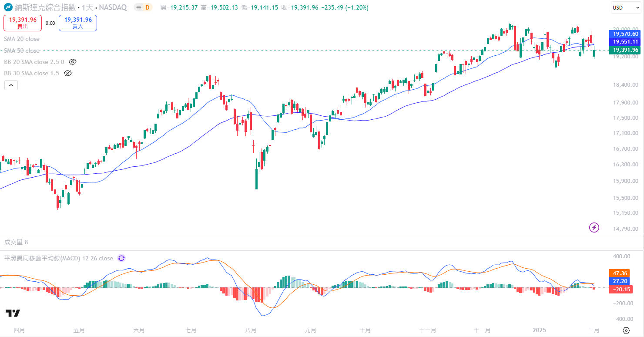Viewport: 644px width, 337px height.
Task: Click the NASDAQ index logo icon
Action: [x=8, y=7]
